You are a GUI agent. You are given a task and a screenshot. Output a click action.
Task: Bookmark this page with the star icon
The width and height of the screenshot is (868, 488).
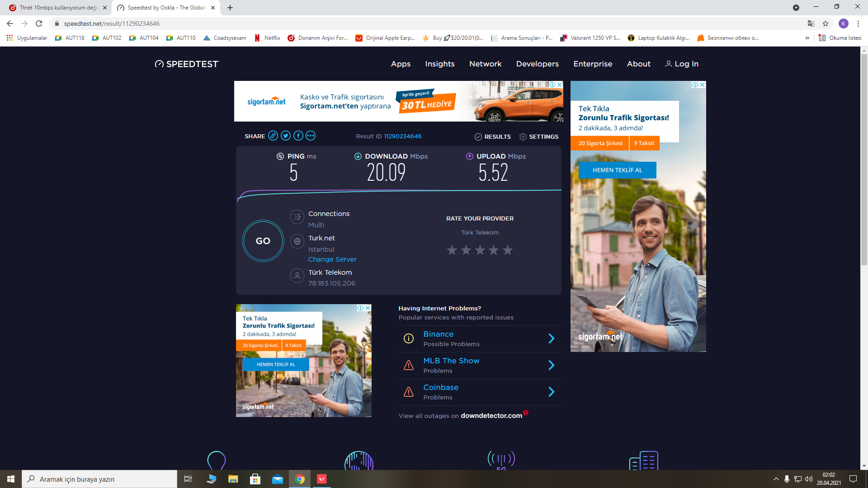click(826, 23)
